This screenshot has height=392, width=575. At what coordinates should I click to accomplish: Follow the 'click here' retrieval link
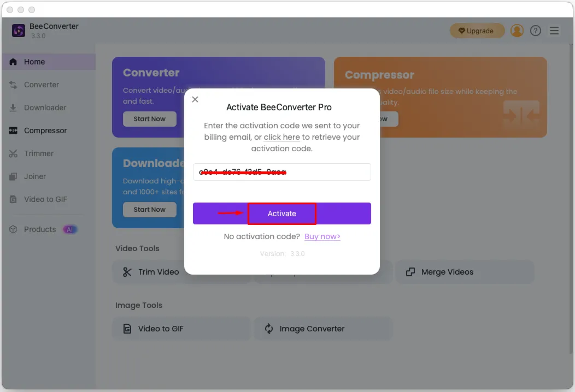(281, 137)
